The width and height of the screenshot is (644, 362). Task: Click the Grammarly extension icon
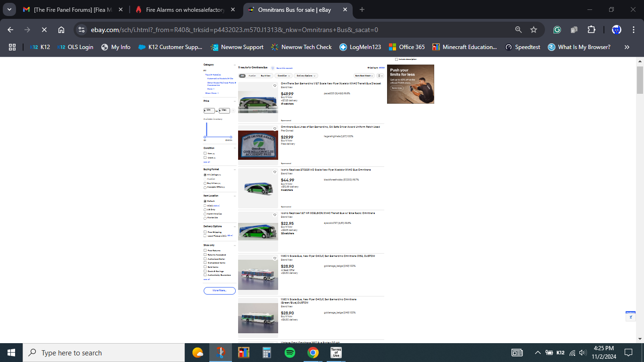557,30
